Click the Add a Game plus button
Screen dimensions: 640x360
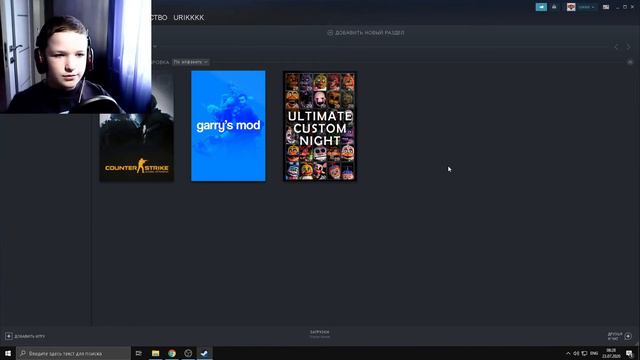click(9, 336)
